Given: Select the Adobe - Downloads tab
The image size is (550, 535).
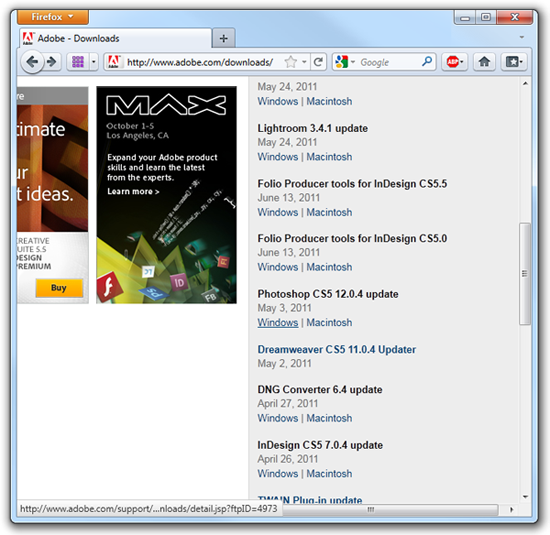Looking at the screenshot, I should pyautogui.click(x=116, y=38).
